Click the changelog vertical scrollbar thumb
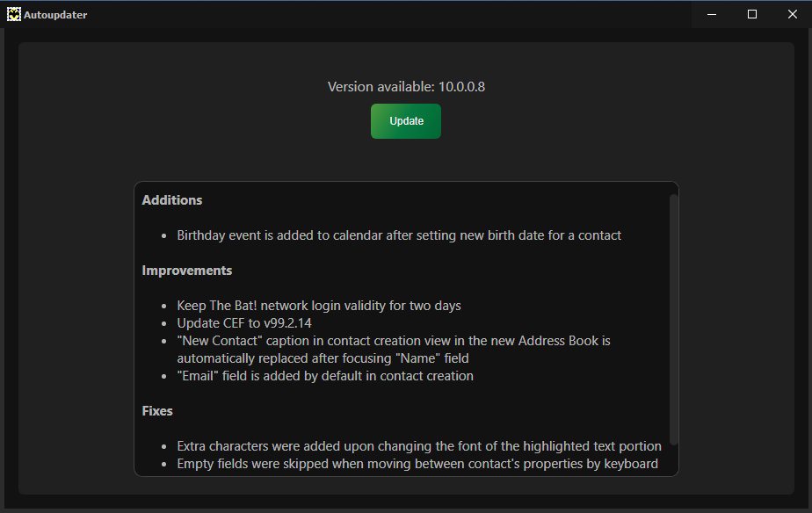The height and width of the screenshot is (513, 812). coord(673,320)
